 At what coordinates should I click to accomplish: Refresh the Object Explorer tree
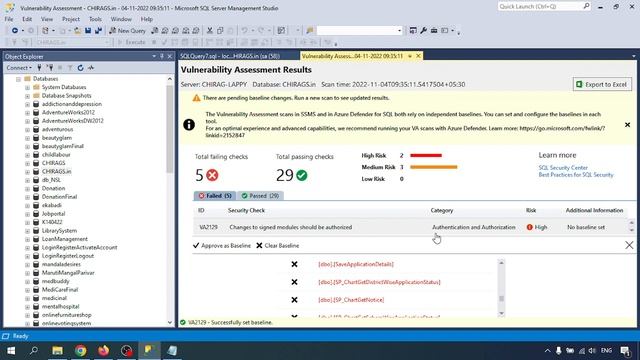80,68
